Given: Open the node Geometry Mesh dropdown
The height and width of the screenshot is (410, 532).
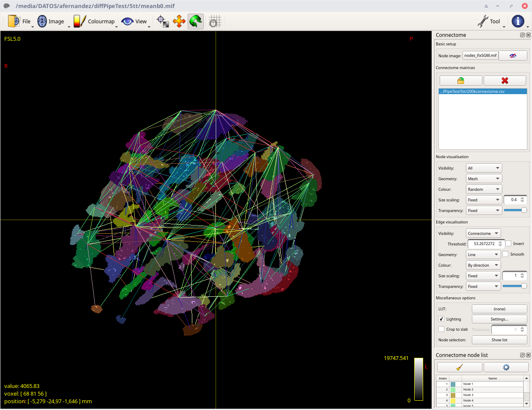Looking at the screenshot, I should pyautogui.click(x=484, y=179).
